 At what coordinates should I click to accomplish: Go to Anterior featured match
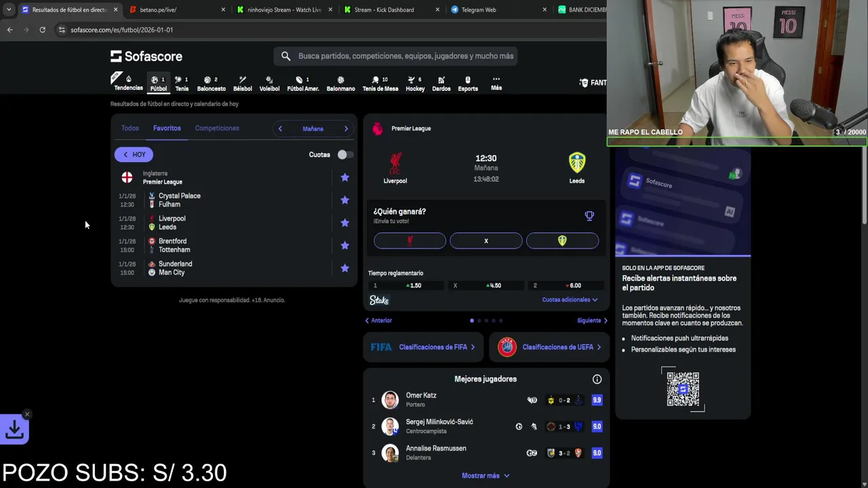[x=378, y=321]
